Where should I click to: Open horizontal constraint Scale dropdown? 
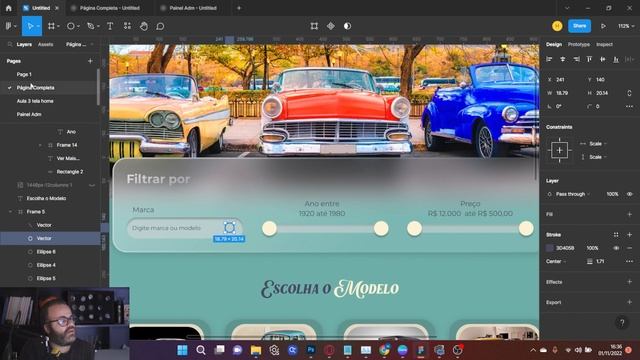pos(598,144)
